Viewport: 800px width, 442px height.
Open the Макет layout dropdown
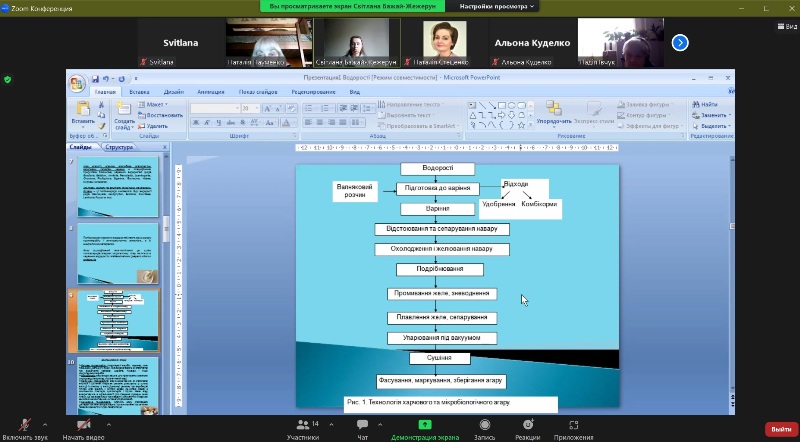[154, 104]
